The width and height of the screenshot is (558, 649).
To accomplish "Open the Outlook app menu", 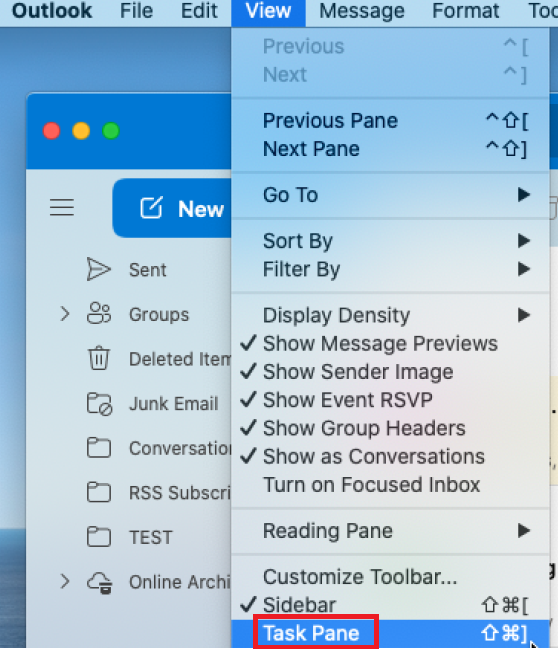I will click(x=52, y=11).
